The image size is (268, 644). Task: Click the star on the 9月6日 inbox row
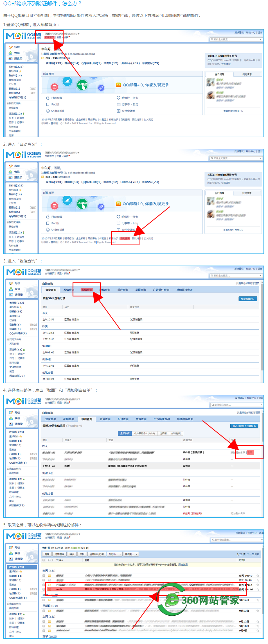pyautogui.click(x=258, y=630)
